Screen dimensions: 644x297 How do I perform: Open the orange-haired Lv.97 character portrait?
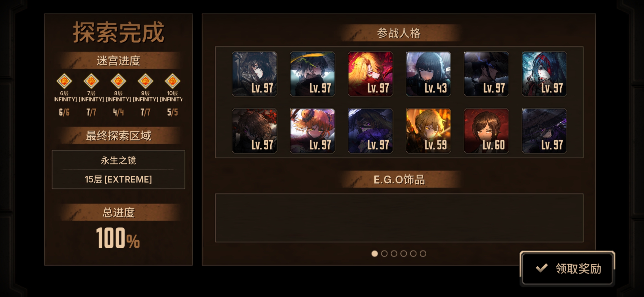pyautogui.click(x=312, y=131)
